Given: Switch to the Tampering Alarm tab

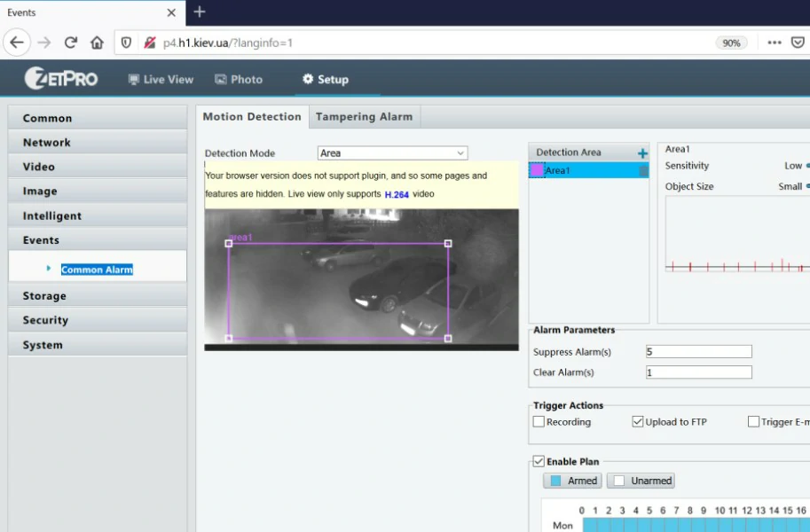Looking at the screenshot, I should pos(364,116).
